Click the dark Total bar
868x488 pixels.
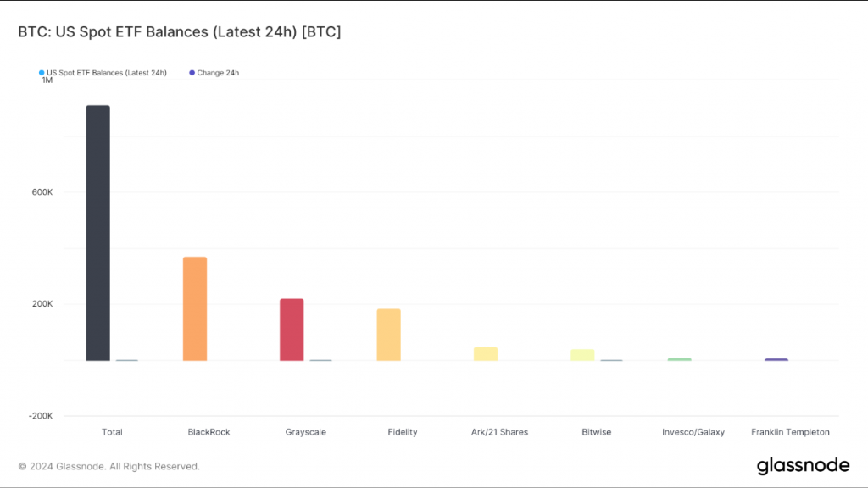(x=97, y=233)
